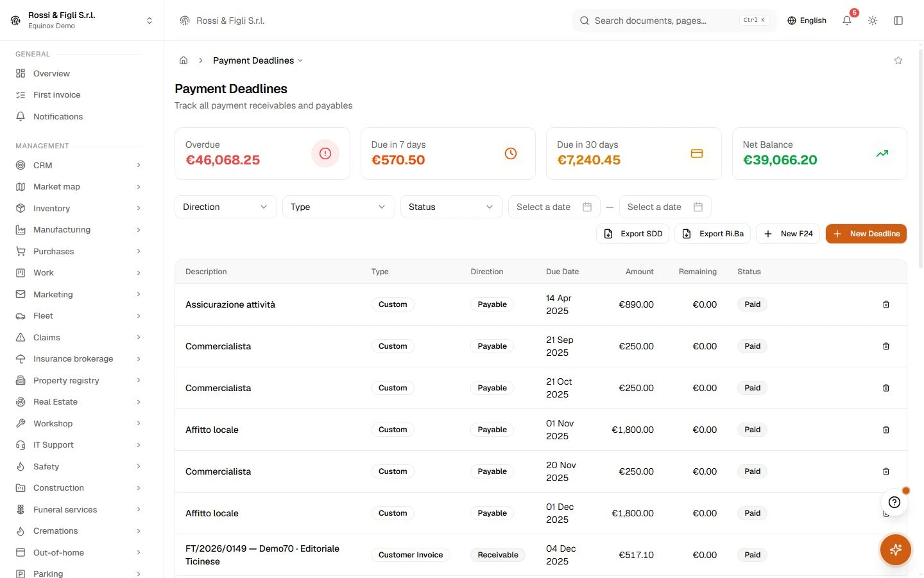This screenshot has height=578, width=924.
Task: Go to home via breadcrumb house icon
Action: pyautogui.click(x=184, y=60)
